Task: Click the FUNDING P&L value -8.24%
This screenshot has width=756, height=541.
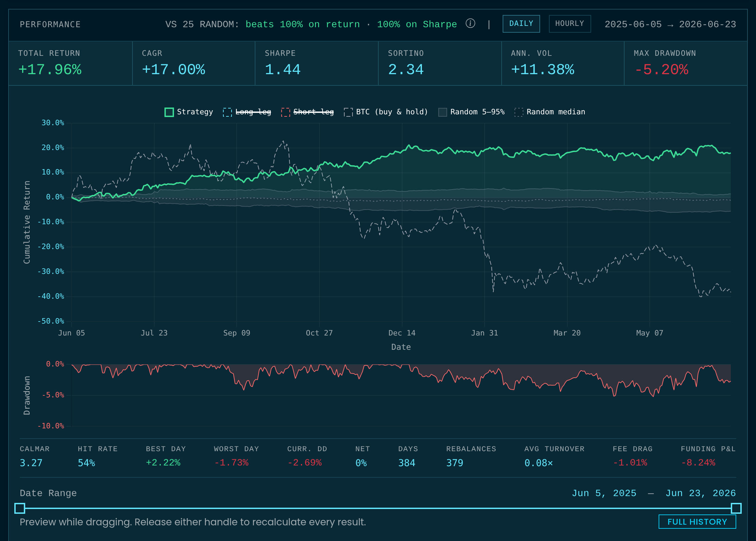Action: coord(698,463)
